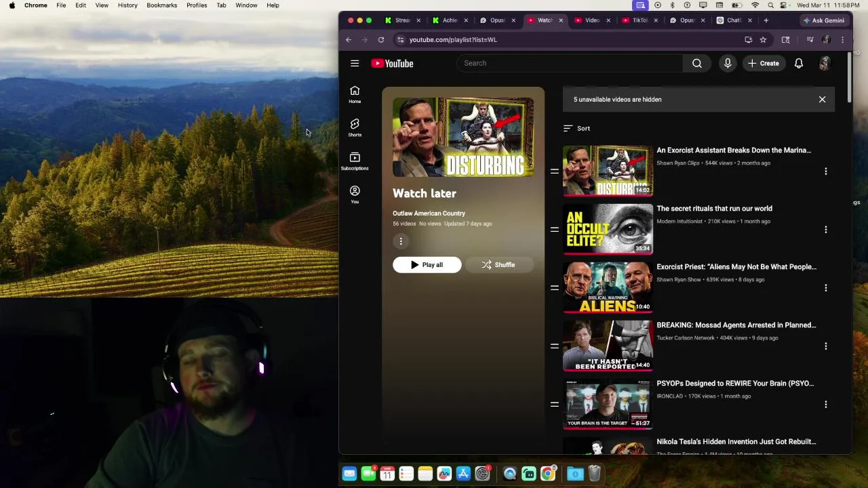Open Shorts in YouTube sidebar

click(x=355, y=127)
